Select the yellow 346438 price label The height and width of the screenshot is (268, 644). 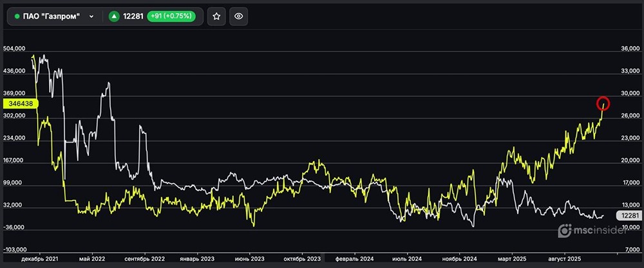[x=21, y=103]
